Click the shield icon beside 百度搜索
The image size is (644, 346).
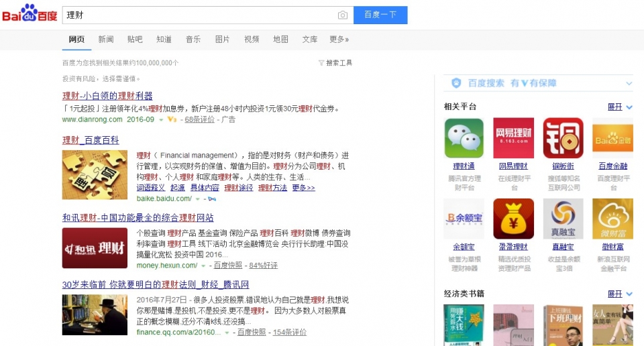click(x=456, y=83)
